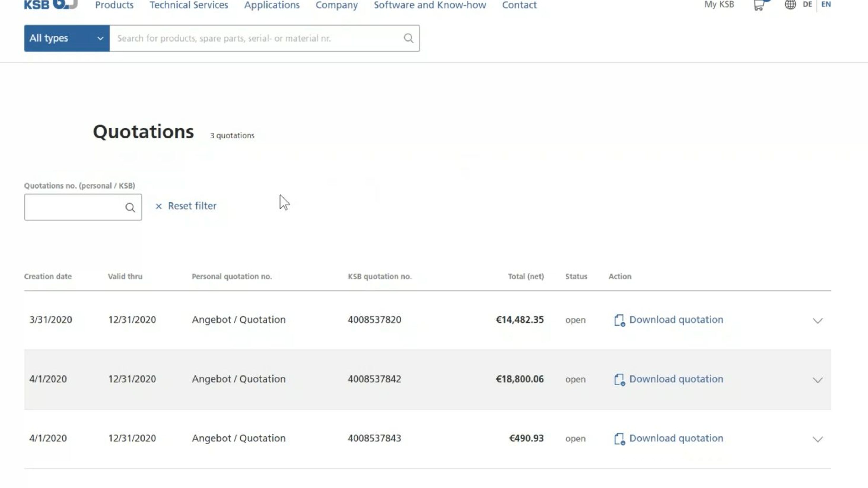Expand the €18,800.06 quotation row
This screenshot has height=488, width=868.
pos(817,380)
